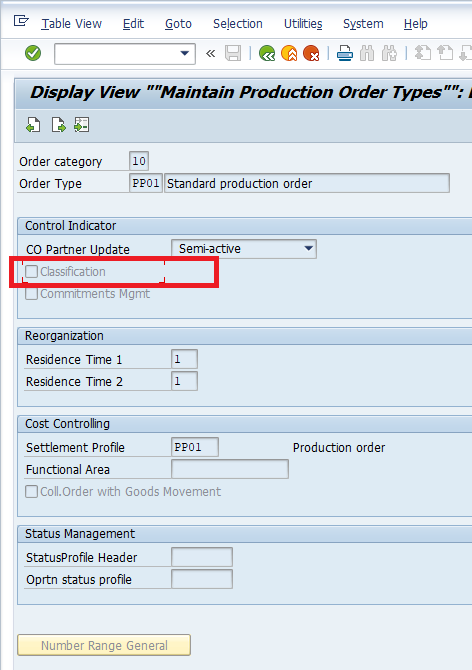472x670 pixels.
Task: Open the command field dropdown arrow
Action: click(x=185, y=53)
